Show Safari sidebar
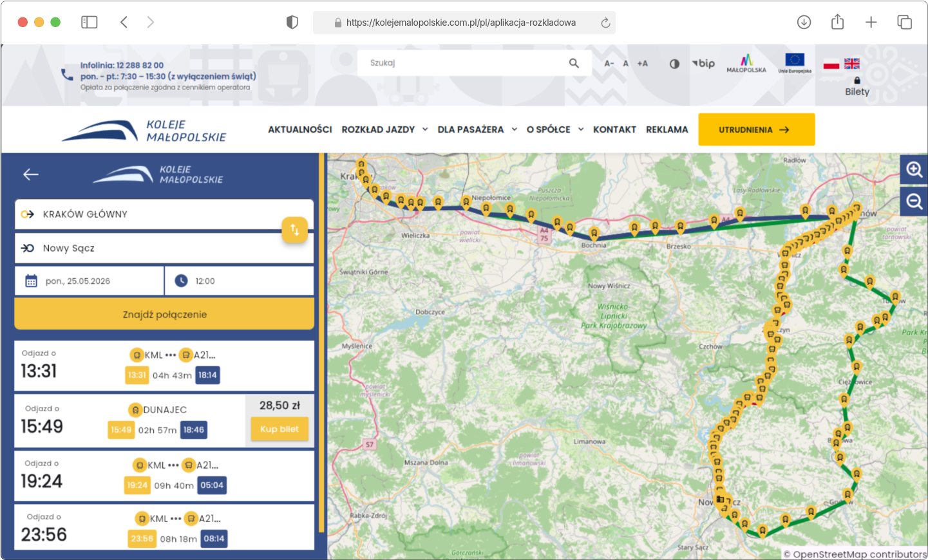The image size is (928, 560). [90, 22]
